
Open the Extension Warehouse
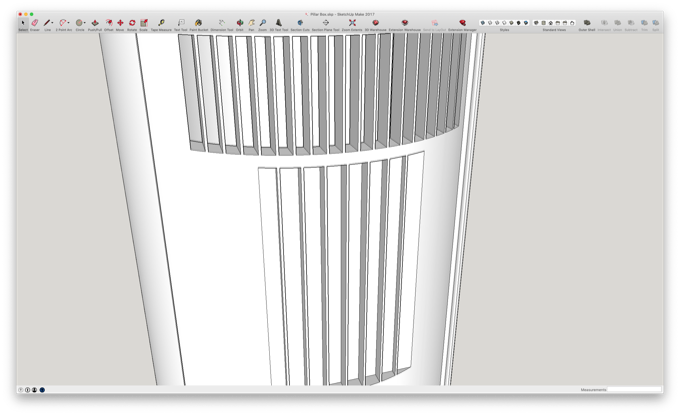click(405, 23)
